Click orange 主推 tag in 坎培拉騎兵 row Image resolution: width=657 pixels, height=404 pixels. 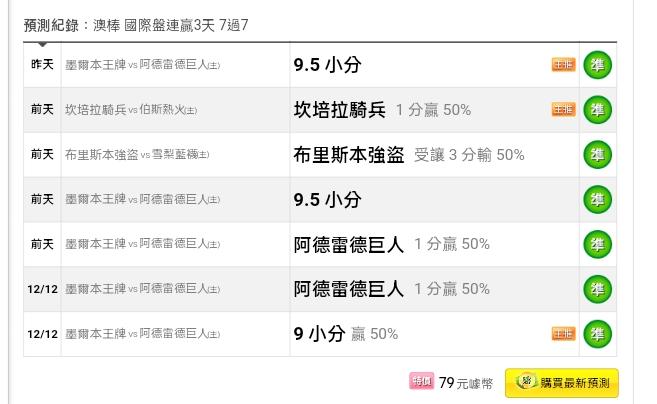564,109
